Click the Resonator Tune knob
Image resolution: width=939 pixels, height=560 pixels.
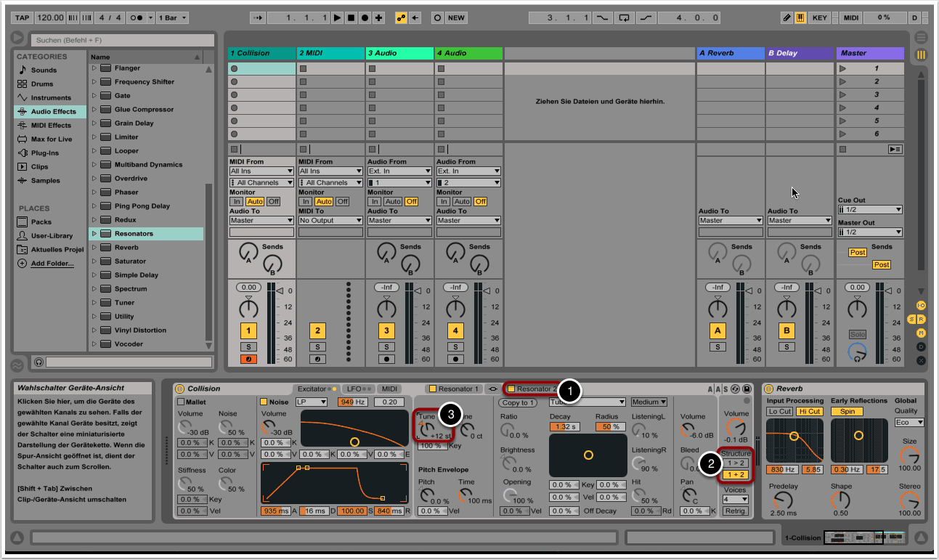pos(427,429)
